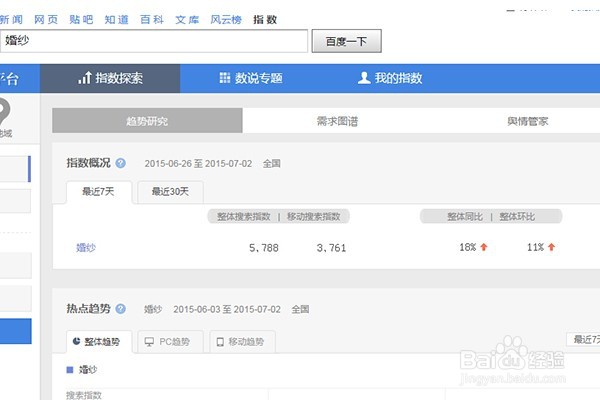The image size is (600, 400).
Task: Click the 移动搜索指数 label
Action: click(314, 217)
